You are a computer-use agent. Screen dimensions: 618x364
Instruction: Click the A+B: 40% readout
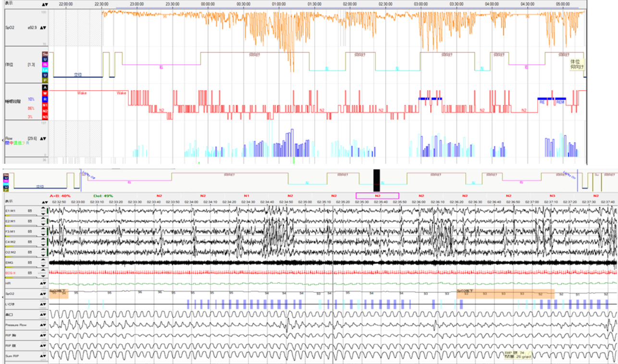pyautogui.click(x=60, y=195)
